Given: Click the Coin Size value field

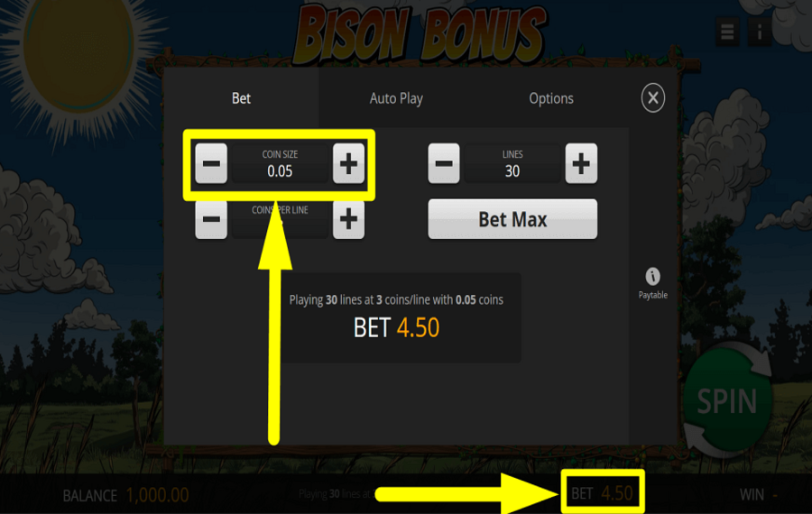Looking at the screenshot, I should pyautogui.click(x=281, y=163).
